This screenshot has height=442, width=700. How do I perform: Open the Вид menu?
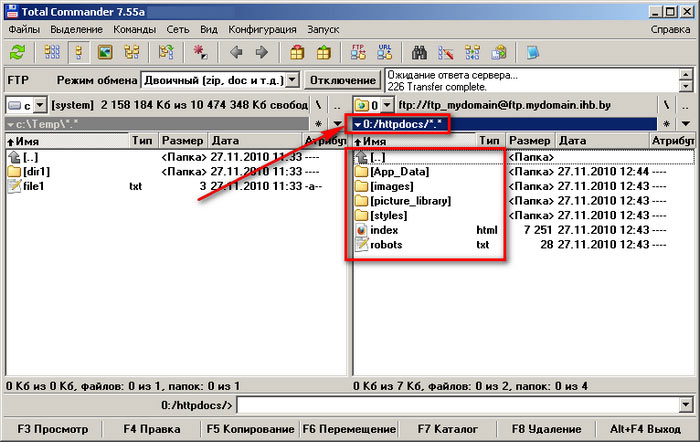(208, 29)
